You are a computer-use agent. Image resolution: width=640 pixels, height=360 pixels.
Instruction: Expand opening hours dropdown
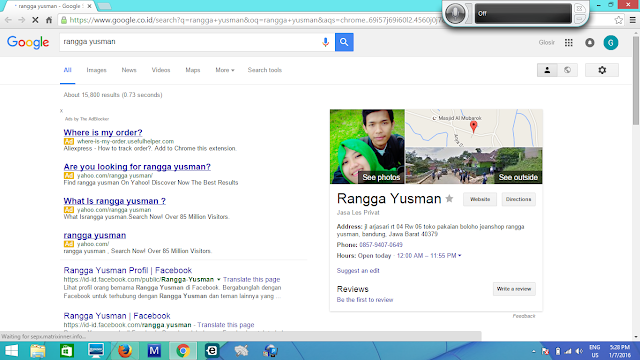point(460,256)
